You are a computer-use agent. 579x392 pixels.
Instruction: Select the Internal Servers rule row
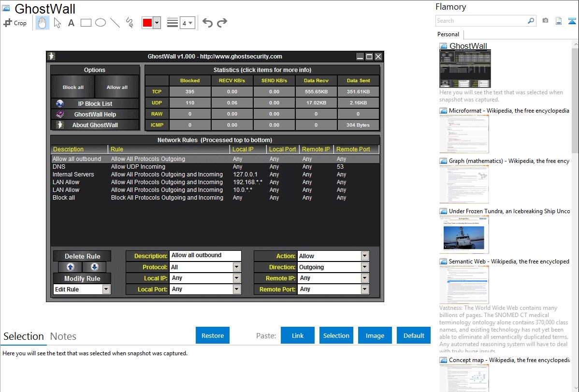click(215, 174)
